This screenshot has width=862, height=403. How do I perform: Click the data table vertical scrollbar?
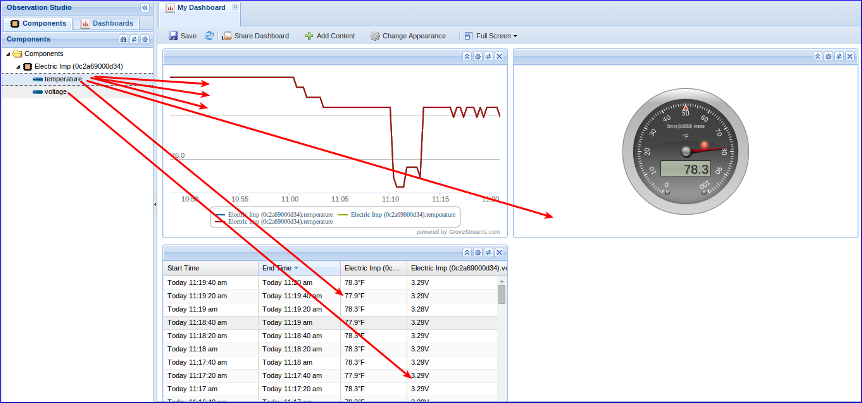point(502,330)
